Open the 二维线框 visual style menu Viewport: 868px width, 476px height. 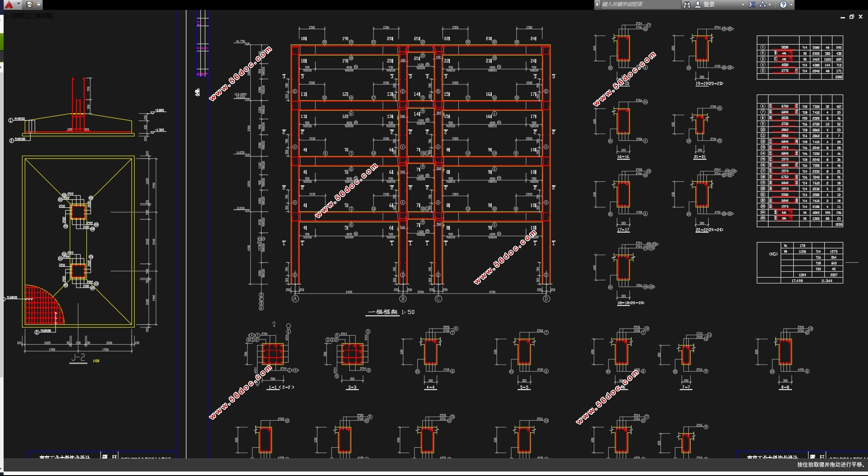[41, 16]
